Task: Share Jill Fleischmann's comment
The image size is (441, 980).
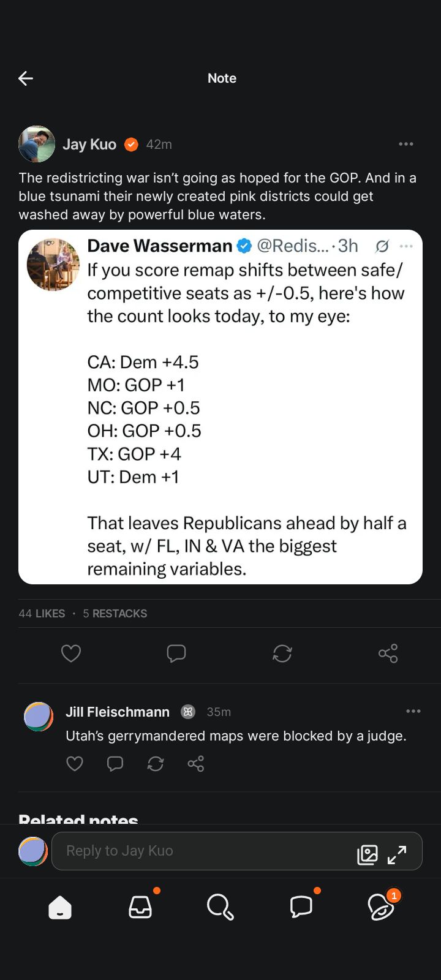Action: [196, 764]
